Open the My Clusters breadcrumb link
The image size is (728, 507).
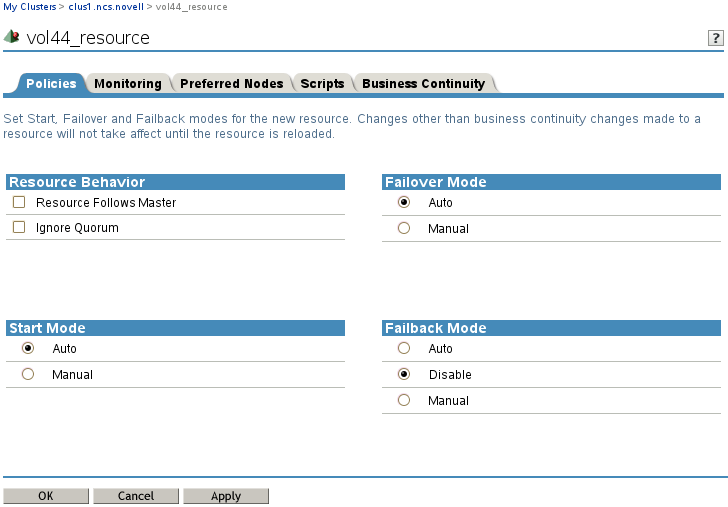point(30,7)
